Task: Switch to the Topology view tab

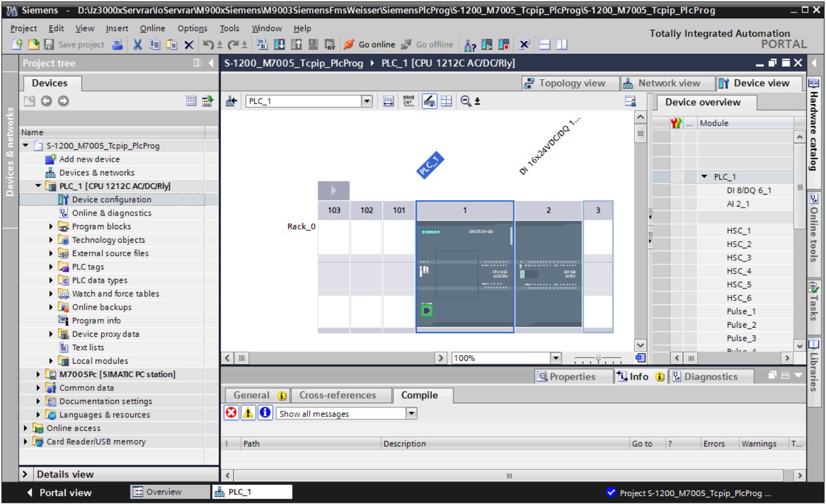Action: point(571,83)
